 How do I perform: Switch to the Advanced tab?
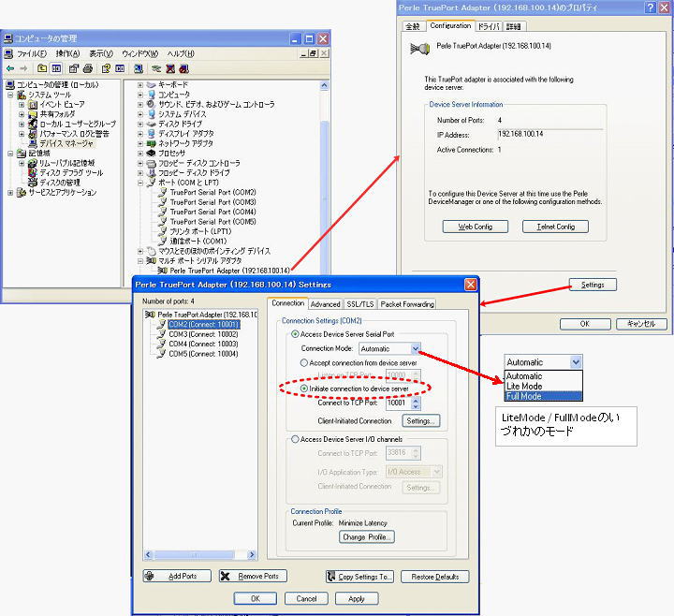(325, 304)
